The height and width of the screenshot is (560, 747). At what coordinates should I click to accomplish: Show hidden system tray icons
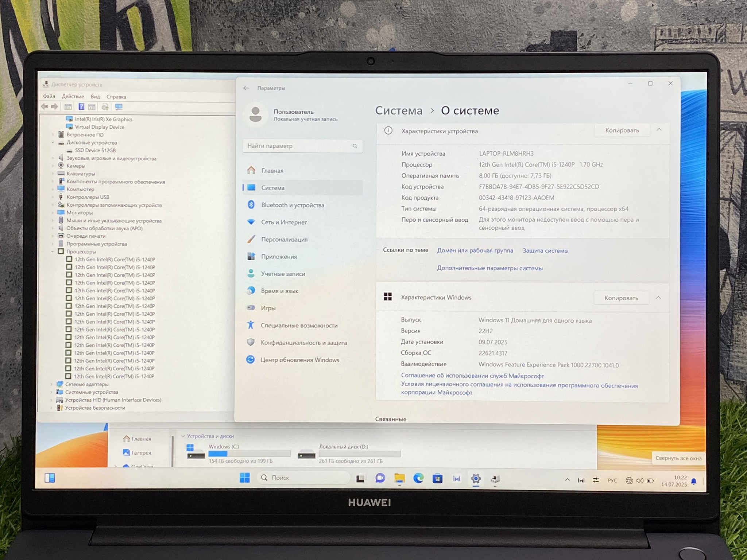point(567,480)
